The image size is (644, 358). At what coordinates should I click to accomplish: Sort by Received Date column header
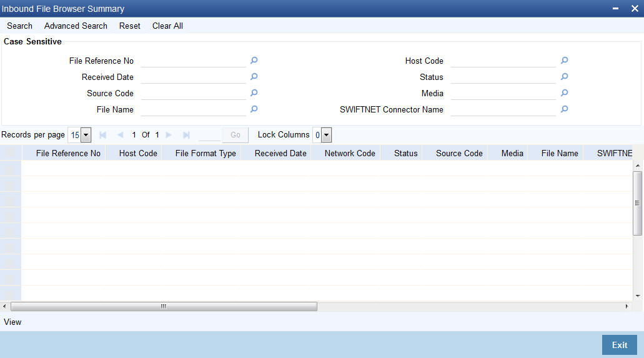280,153
